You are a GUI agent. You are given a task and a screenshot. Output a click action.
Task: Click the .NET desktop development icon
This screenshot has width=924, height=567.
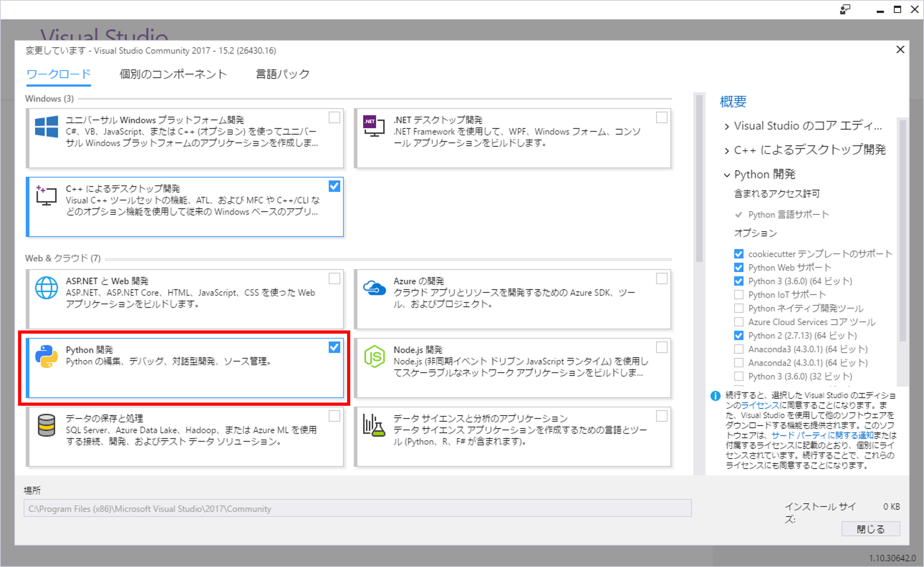[374, 126]
